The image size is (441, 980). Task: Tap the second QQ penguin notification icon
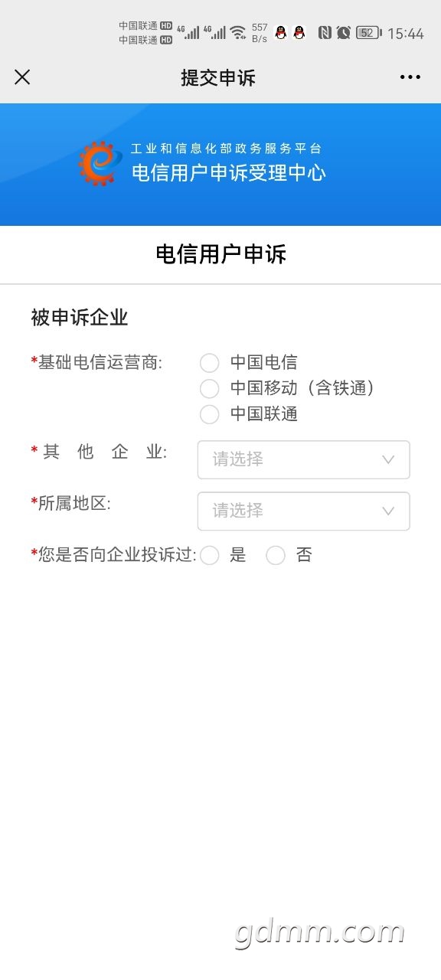[x=299, y=33]
